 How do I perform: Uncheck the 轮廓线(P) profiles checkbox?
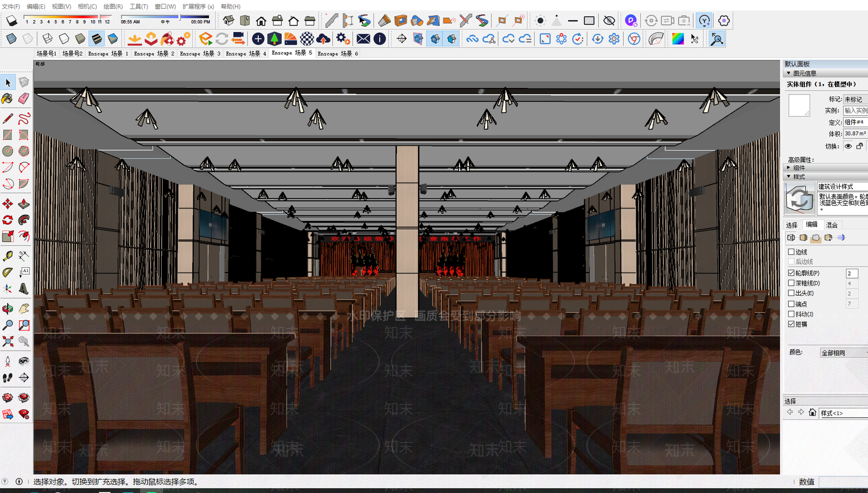click(791, 273)
